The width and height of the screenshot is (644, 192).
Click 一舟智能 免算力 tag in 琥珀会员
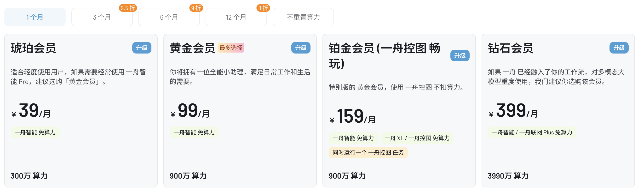[x=35, y=132]
